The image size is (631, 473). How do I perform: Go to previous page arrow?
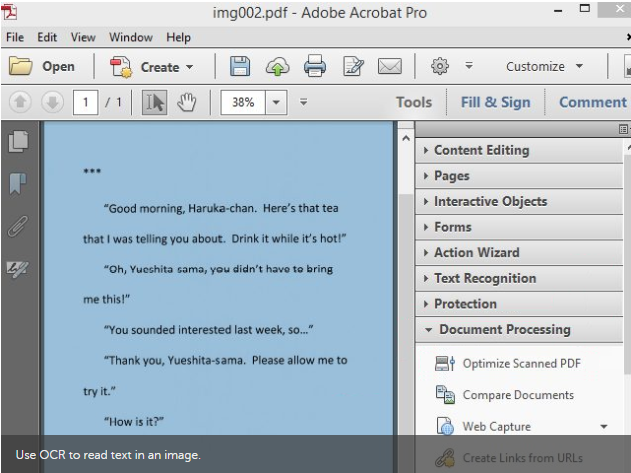tap(20, 102)
